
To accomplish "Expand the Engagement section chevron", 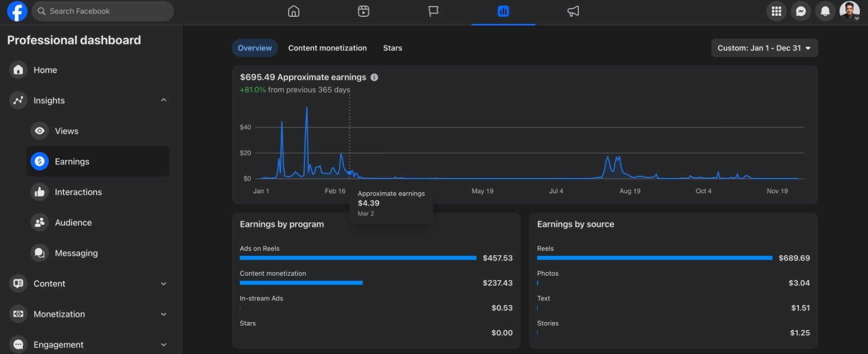I will click(163, 344).
